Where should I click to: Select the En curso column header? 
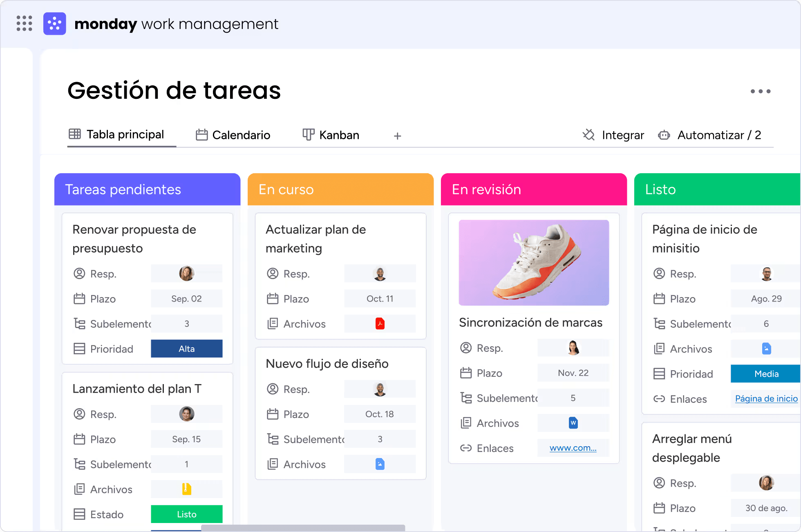point(340,189)
